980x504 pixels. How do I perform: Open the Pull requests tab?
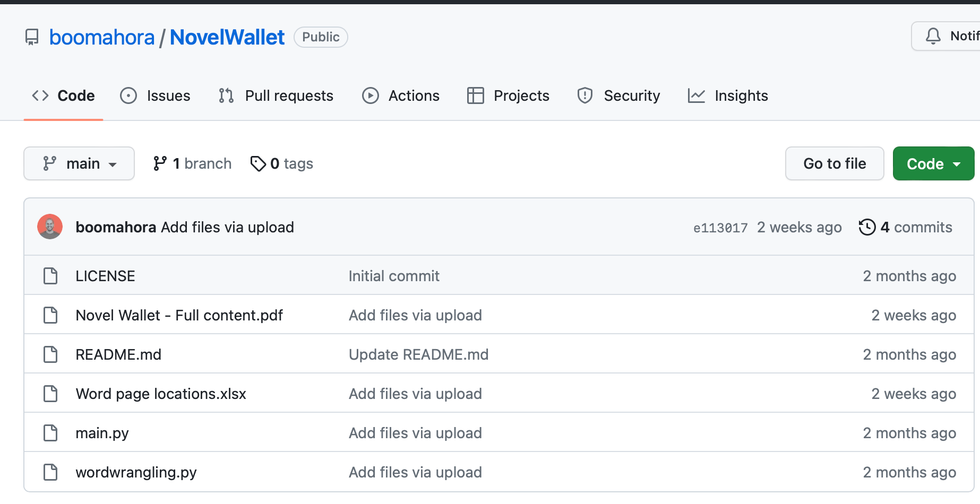276,95
